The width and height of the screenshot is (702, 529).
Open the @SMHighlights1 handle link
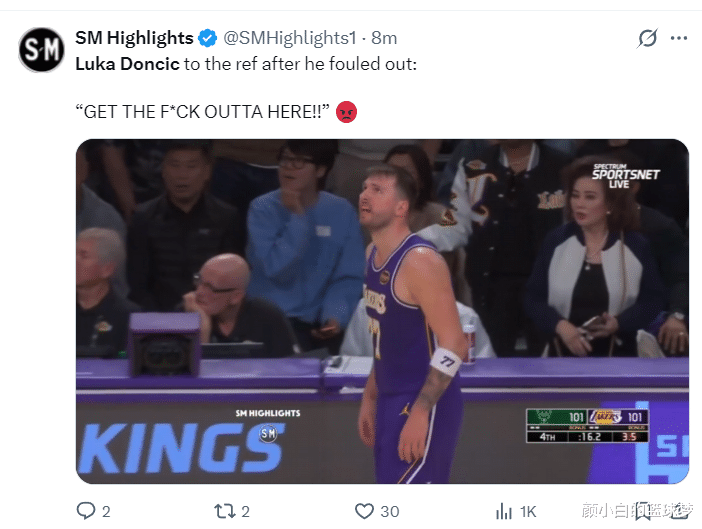[x=289, y=38]
